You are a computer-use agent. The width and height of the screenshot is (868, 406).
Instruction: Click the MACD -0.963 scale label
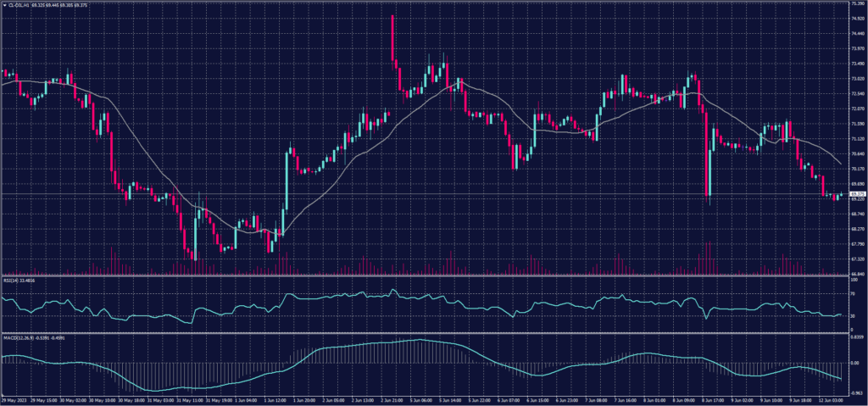pyautogui.click(x=856, y=392)
